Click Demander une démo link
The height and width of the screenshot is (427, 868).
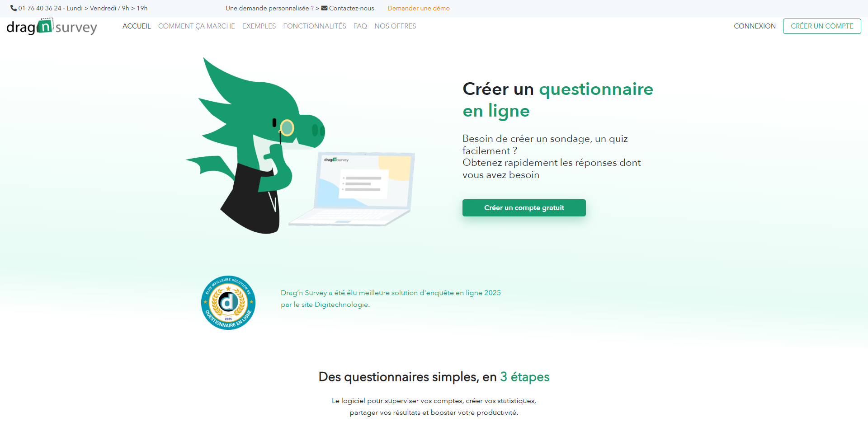(419, 8)
